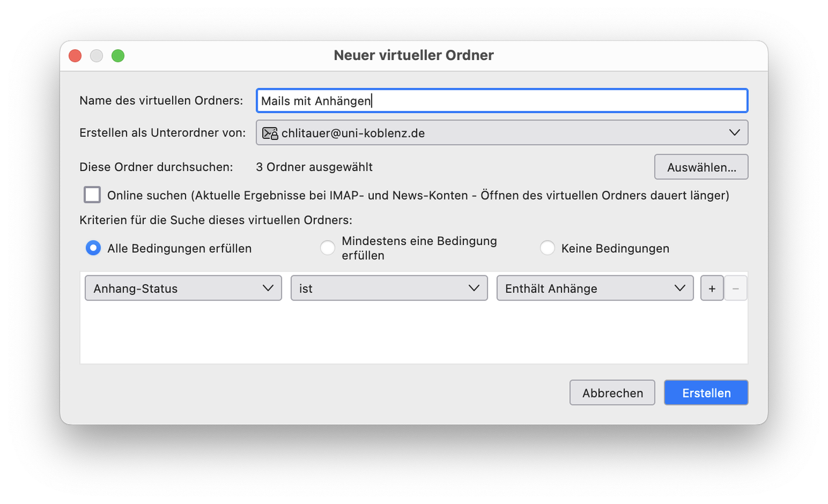This screenshot has width=828, height=504.
Task: Click Erstellen to create the folder
Action: coord(706,393)
